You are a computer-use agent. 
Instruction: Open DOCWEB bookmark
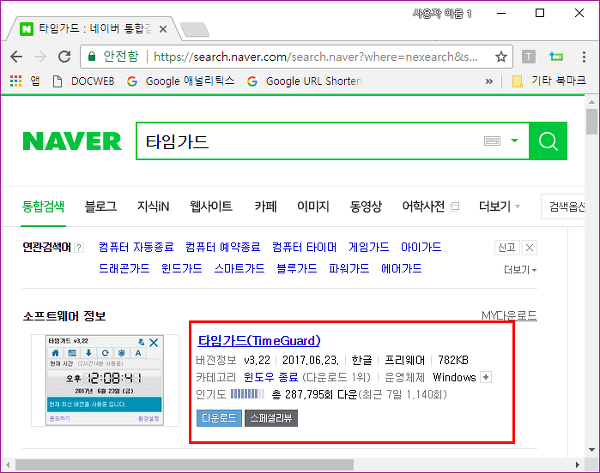(83, 81)
